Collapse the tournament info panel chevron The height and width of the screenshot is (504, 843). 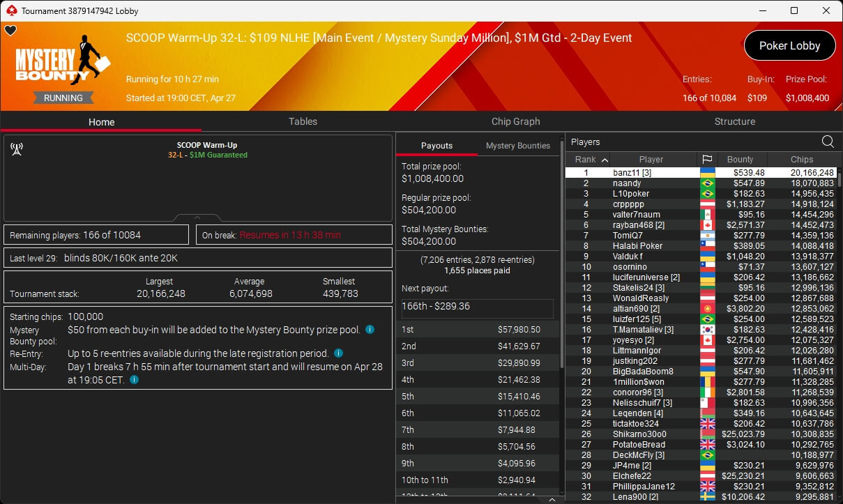click(197, 217)
